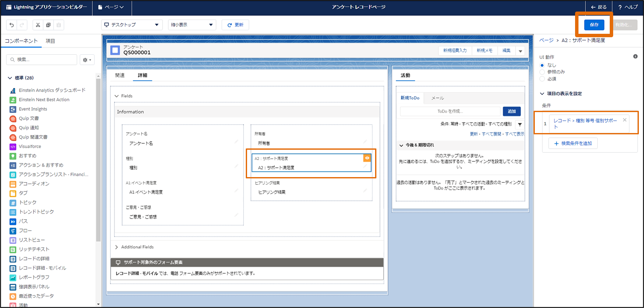Viewport: 644px width, 308px height.
Task: Select Quip 関連文書 component
Action: 29,137
